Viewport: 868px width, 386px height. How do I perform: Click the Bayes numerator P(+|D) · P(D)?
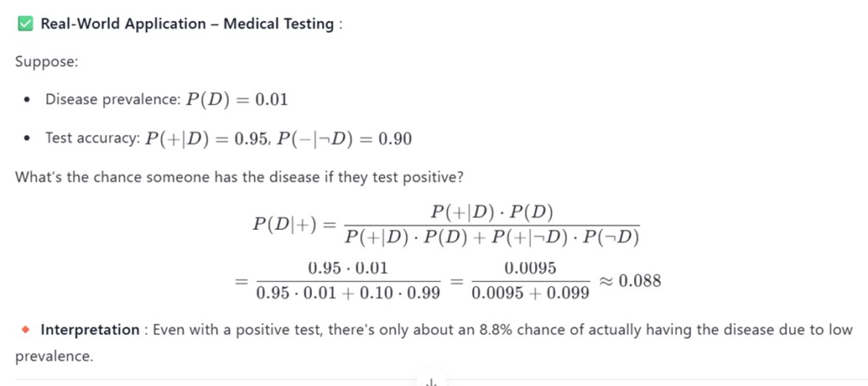point(492,210)
